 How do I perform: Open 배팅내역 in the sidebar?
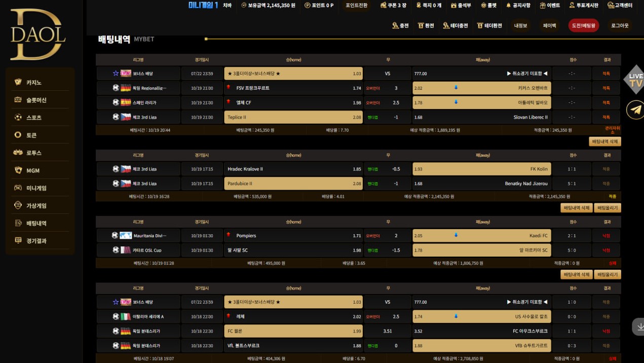tap(36, 223)
